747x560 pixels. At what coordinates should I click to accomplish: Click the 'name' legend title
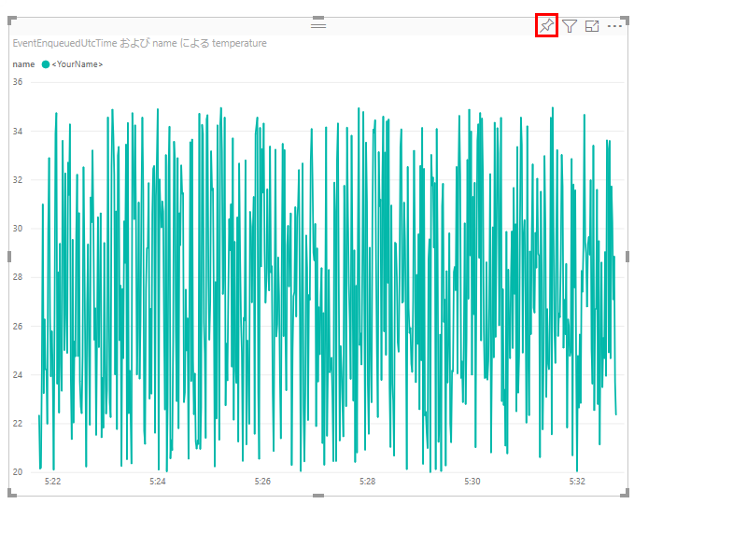pos(23,64)
